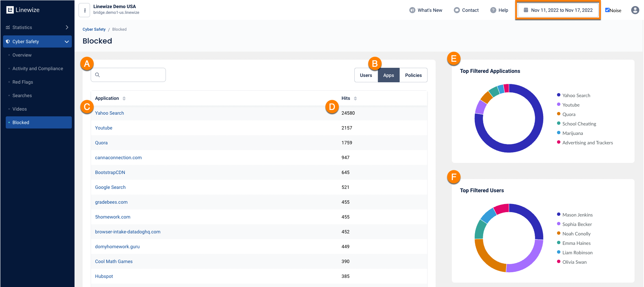
Task: Go to Red Flags page
Action: pos(23,82)
